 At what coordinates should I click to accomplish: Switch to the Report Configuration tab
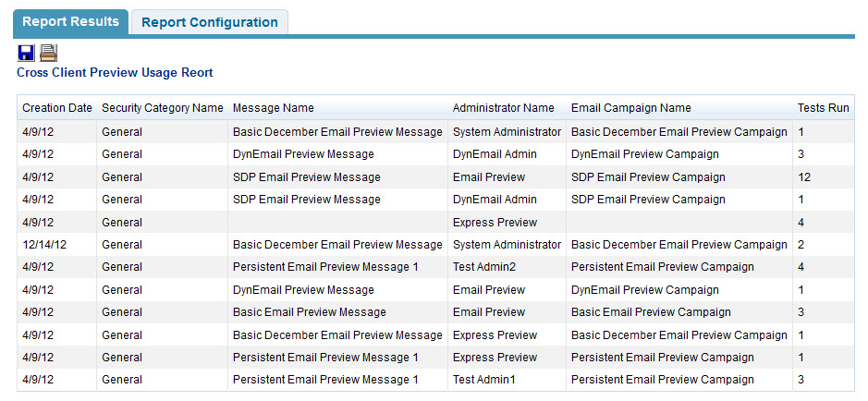pos(209,22)
